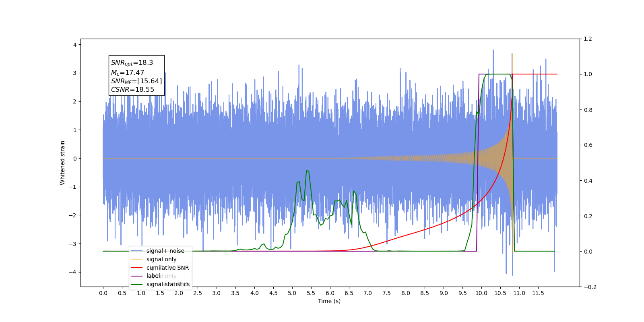Image resolution: width=644 pixels, height=322 pixels.
Task: Click the 0.0 tick on the time axis
Action: [103, 293]
